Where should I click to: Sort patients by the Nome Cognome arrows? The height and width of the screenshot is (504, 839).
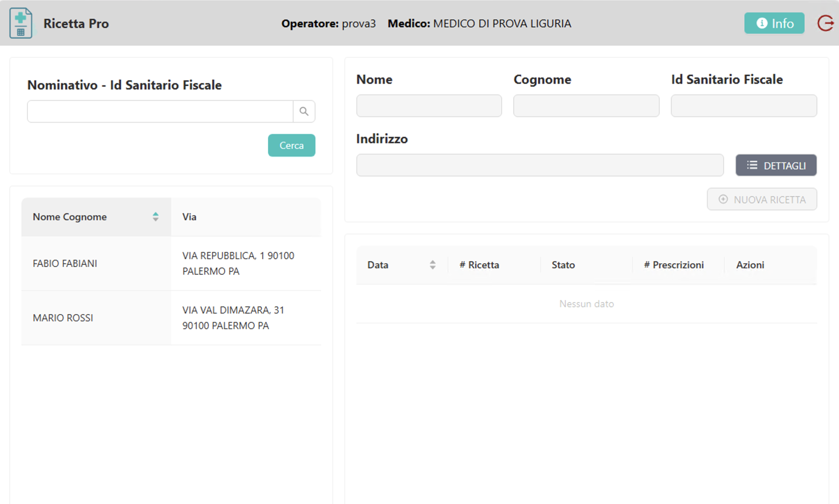(x=155, y=217)
